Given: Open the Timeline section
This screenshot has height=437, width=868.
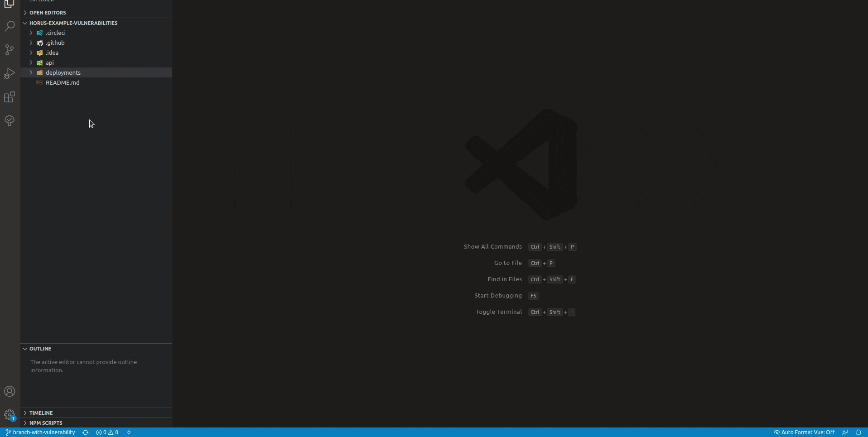Looking at the screenshot, I should click(41, 413).
